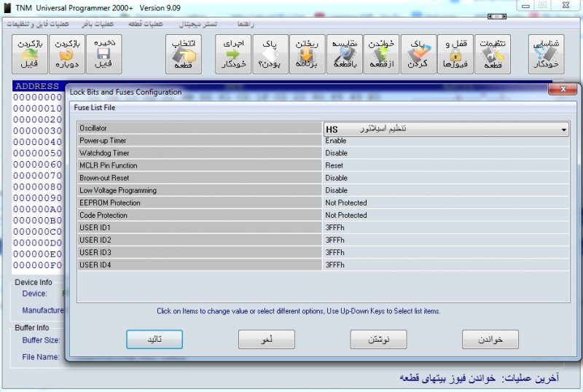Click the Disable value of Brown-out Reset
This screenshot has height=392, width=583.
[x=337, y=178]
